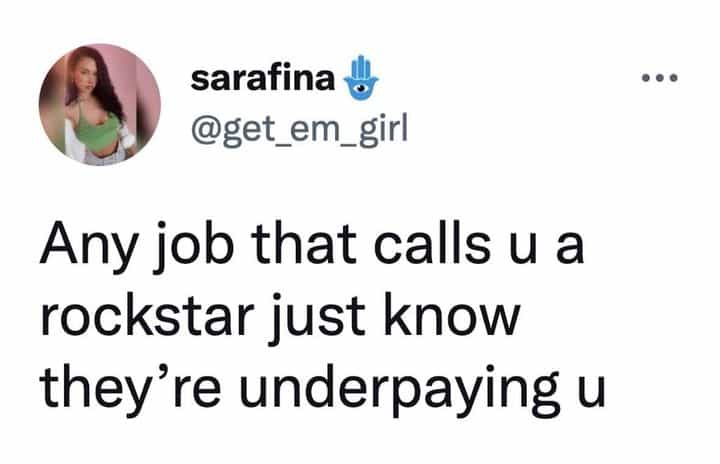The image size is (720, 464).
Task: Open the three-dot more options menu
Action: (659, 79)
